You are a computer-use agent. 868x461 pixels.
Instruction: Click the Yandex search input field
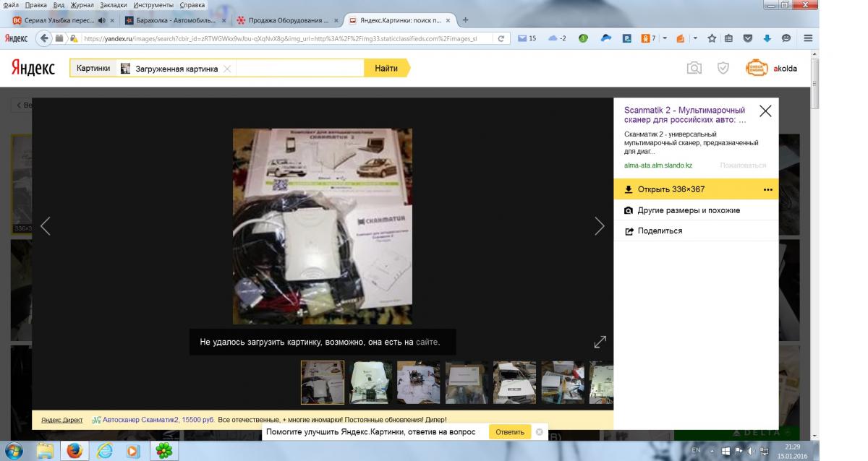pyautogui.click(x=300, y=68)
